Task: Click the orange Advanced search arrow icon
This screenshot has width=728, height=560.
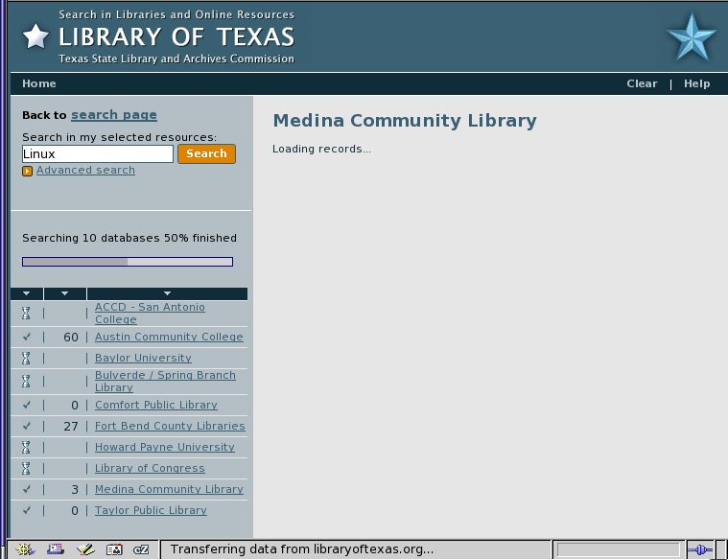Action: point(28,171)
